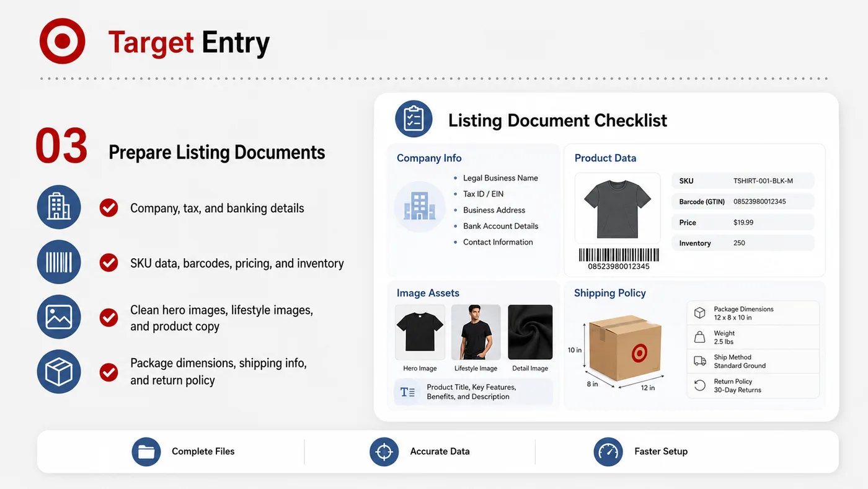Select the Hero Image thumbnail
This screenshot has height=489, width=868.
pyautogui.click(x=420, y=332)
